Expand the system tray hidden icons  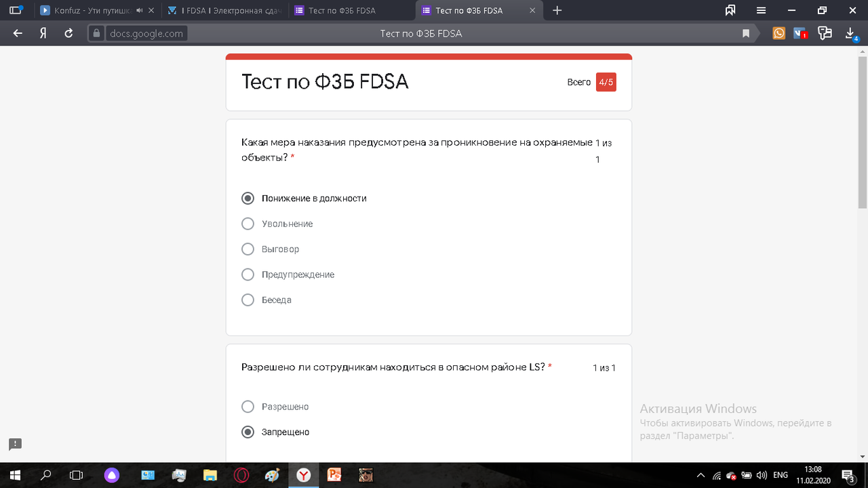pyautogui.click(x=699, y=474)
